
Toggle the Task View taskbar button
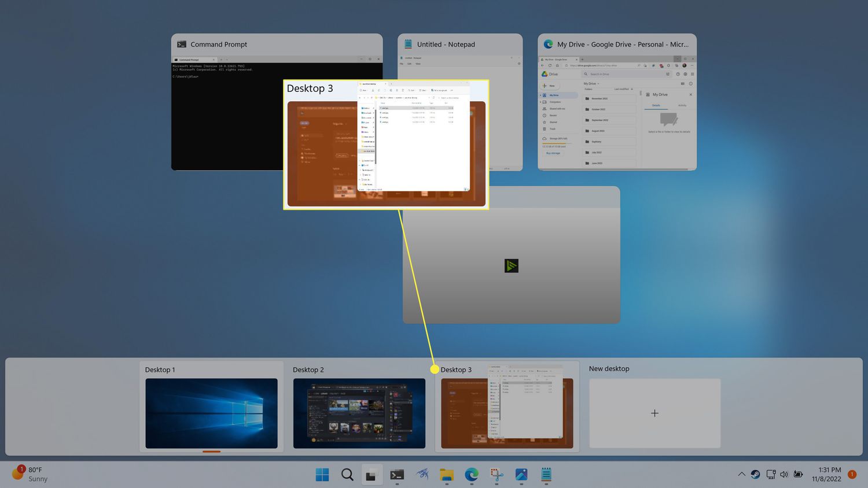(372, 475)
